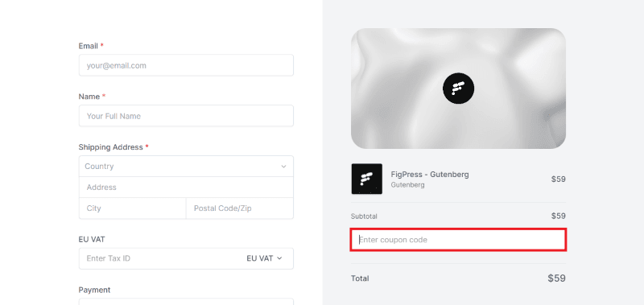Click the Enter coupon code box

pyautogui.click(x=458, y=240)
